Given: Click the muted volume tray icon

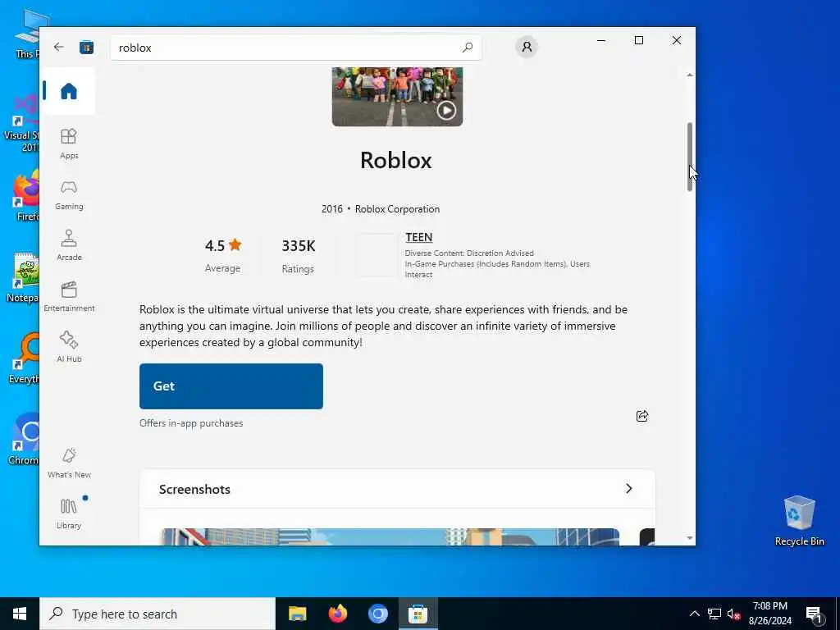Looking at the screenshot, I should coord(733,614).
